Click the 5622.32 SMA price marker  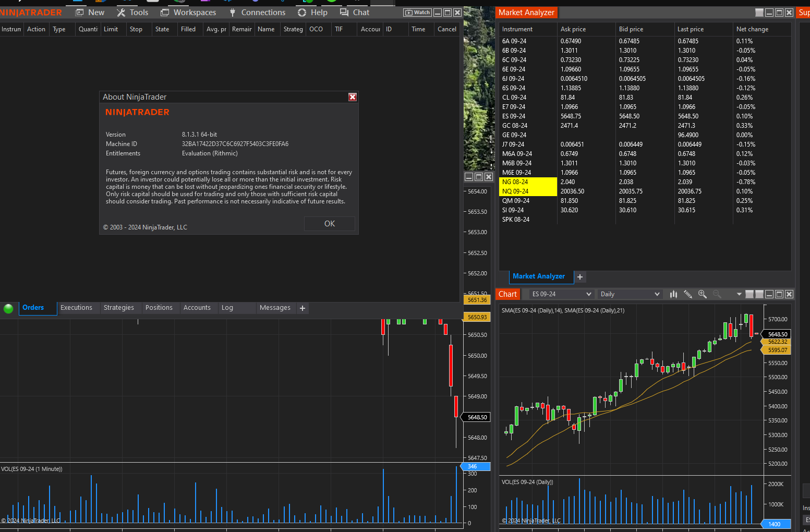tap(777, 342)
